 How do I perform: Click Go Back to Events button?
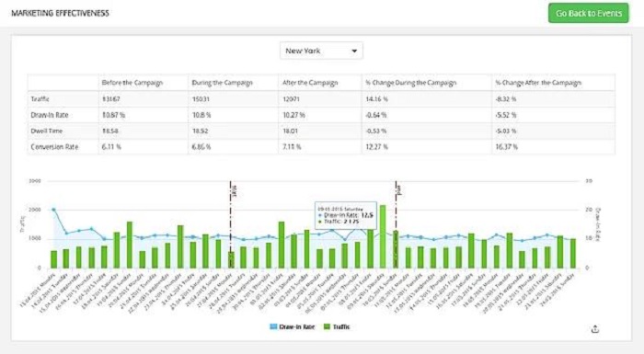click(588, 13)
